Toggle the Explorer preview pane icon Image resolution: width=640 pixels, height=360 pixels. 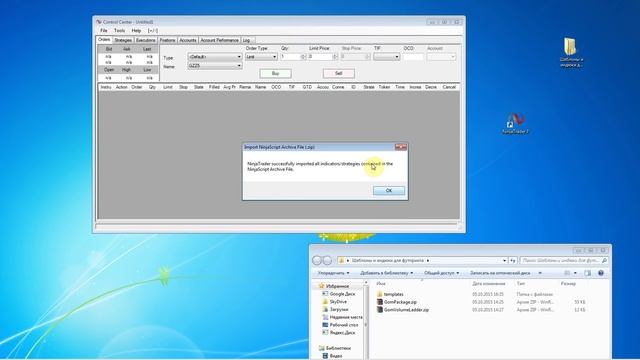click(587, 273)
